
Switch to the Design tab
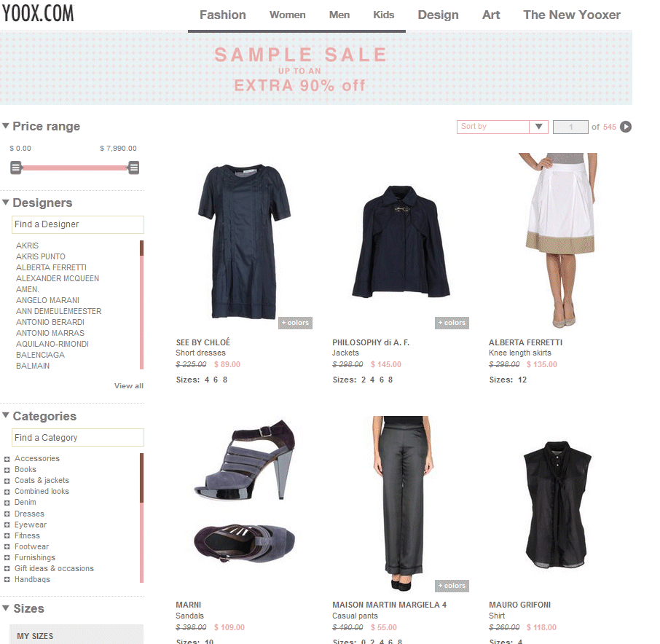click(438, 15)
